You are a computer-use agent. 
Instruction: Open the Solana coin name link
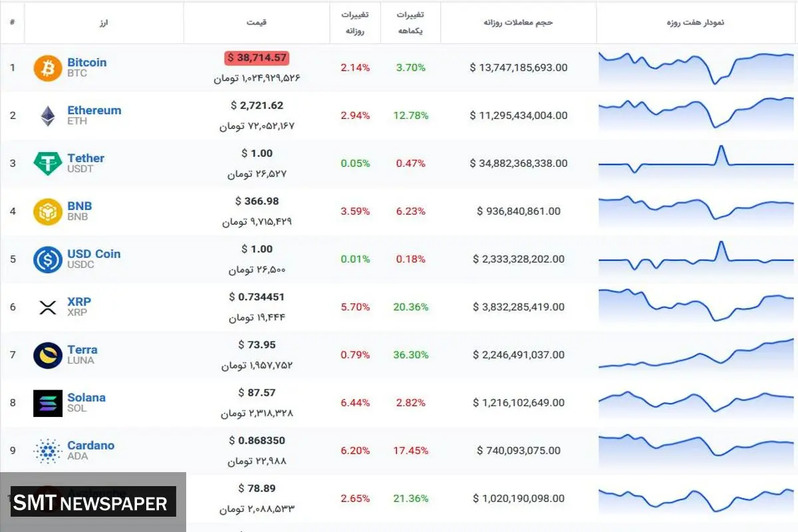tap(86, 398)
